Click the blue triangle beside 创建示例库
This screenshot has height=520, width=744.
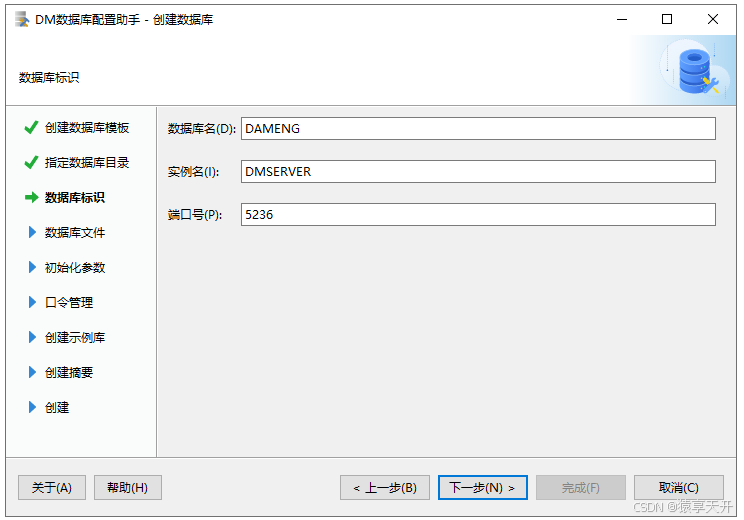[32, 337]
